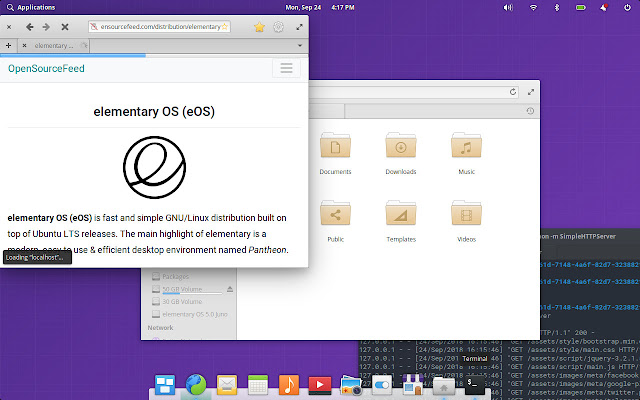Open the tab history icon in Files

(530, 111)
